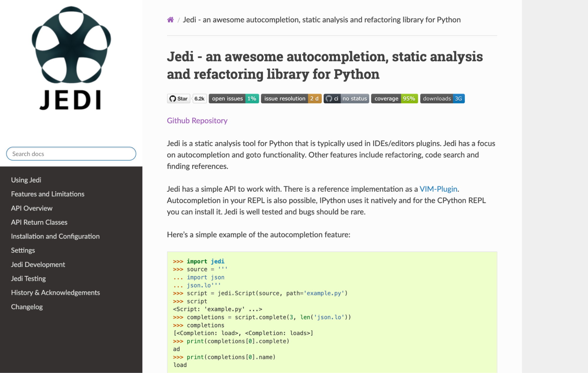The image size is (588, 373).
Task: Click the main page heading title
Action: point(325,65)
